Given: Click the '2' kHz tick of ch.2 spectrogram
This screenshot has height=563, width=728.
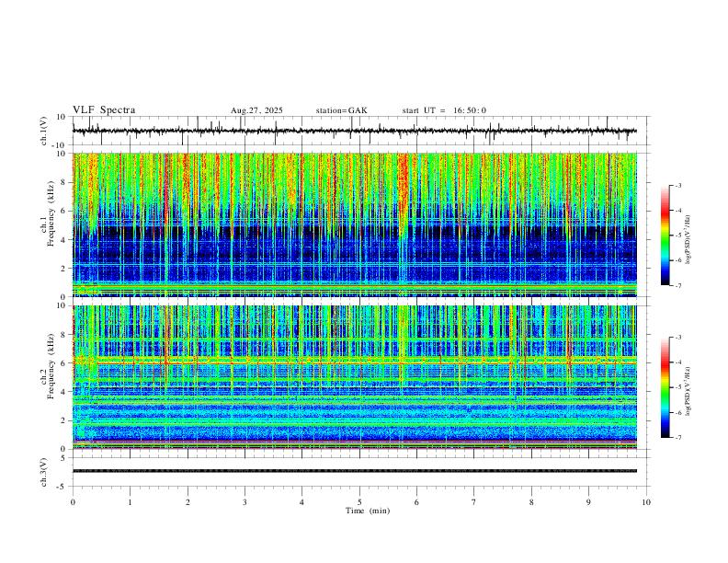Looking at the screenshot, I should pyautogui.click(x=65, y=420).
